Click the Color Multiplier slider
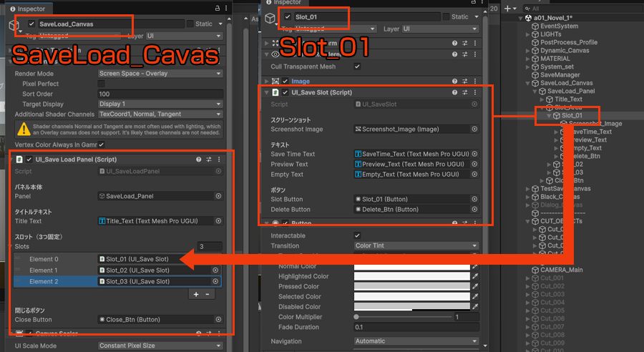 click(403, 317)
